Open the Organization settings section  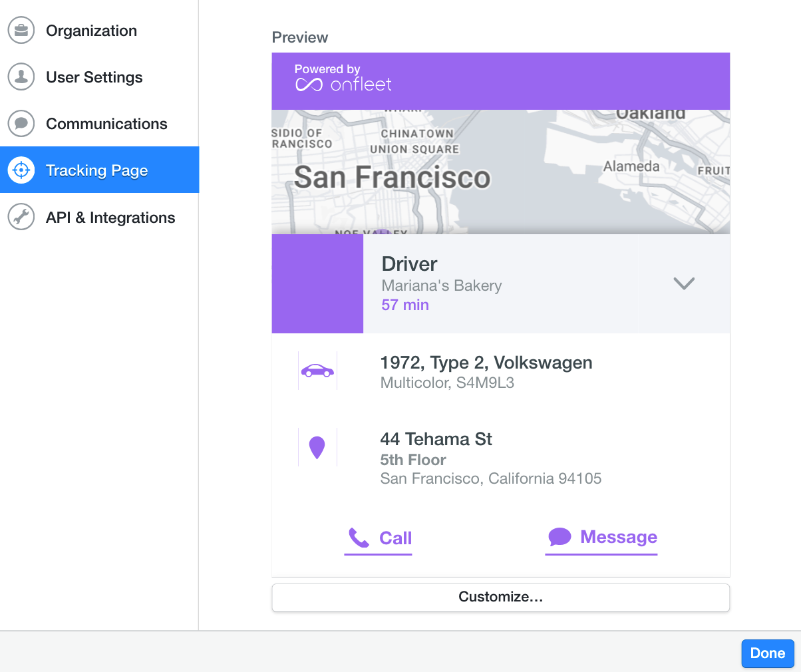[91, 31]
